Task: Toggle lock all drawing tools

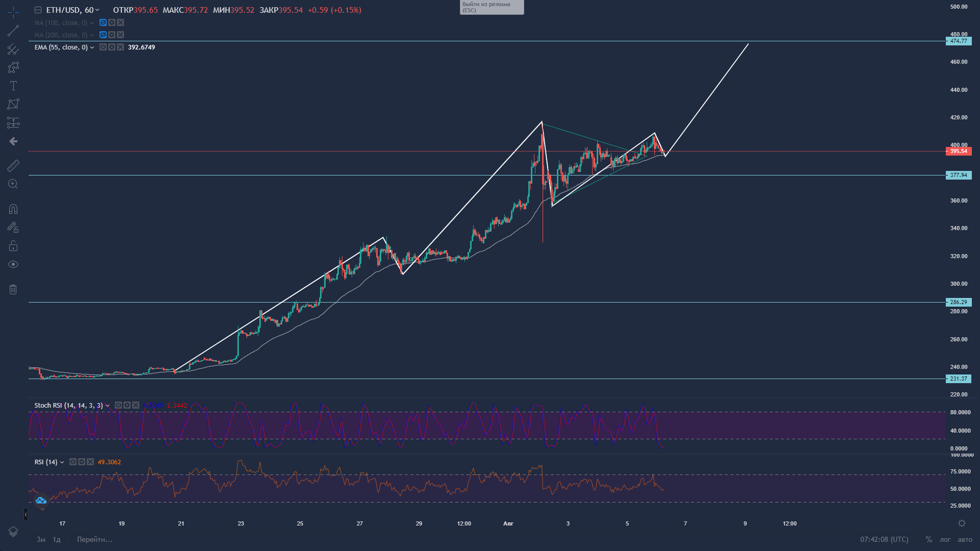Action: click(13, 246)
